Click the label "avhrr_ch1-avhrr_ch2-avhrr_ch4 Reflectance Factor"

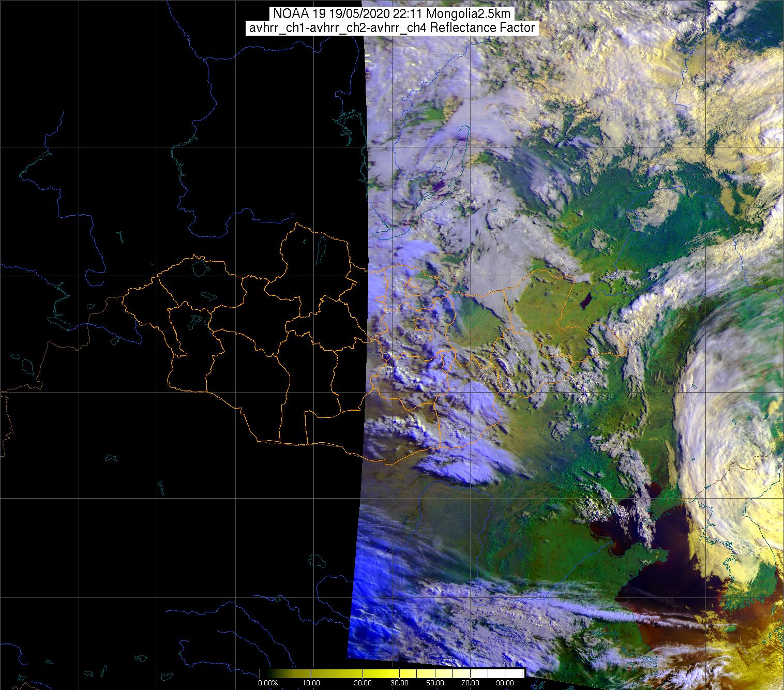[x=391, y=28]
